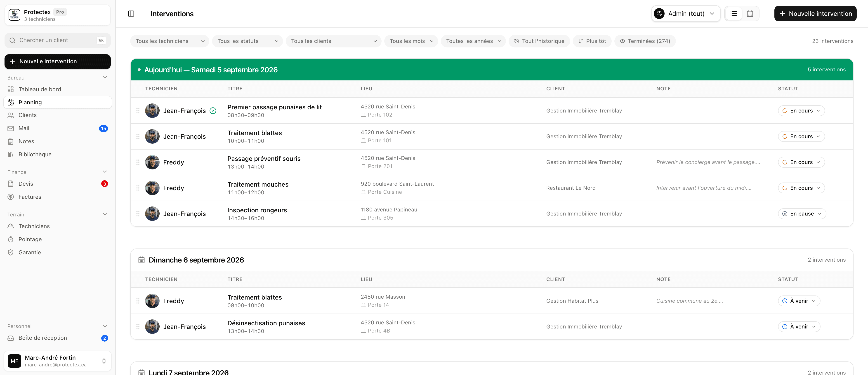Switch to list view

pos(734,14)
